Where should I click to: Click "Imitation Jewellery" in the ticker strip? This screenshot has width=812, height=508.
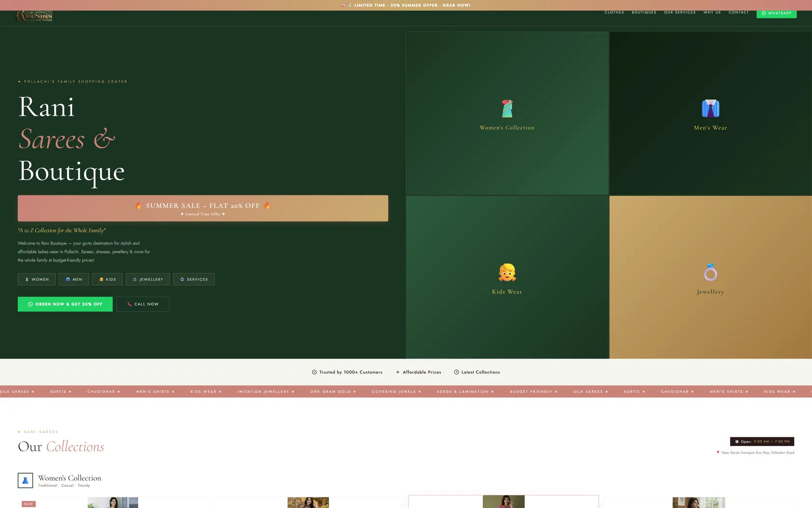pos(263,391)
